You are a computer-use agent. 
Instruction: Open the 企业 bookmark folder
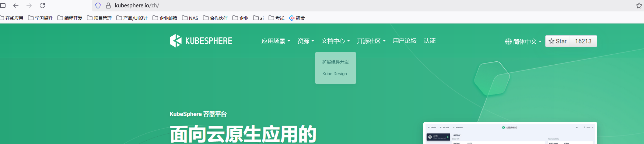(241, 18)
